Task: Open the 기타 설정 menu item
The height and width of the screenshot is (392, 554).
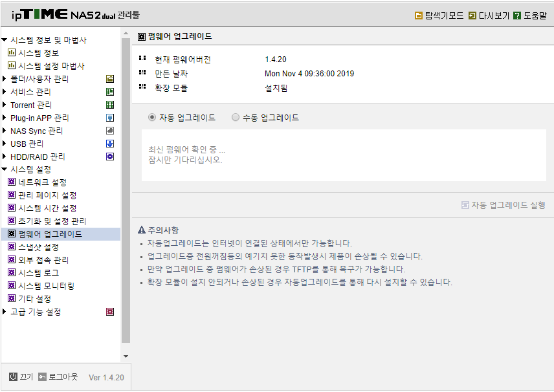Action: (x=35, y=299)
